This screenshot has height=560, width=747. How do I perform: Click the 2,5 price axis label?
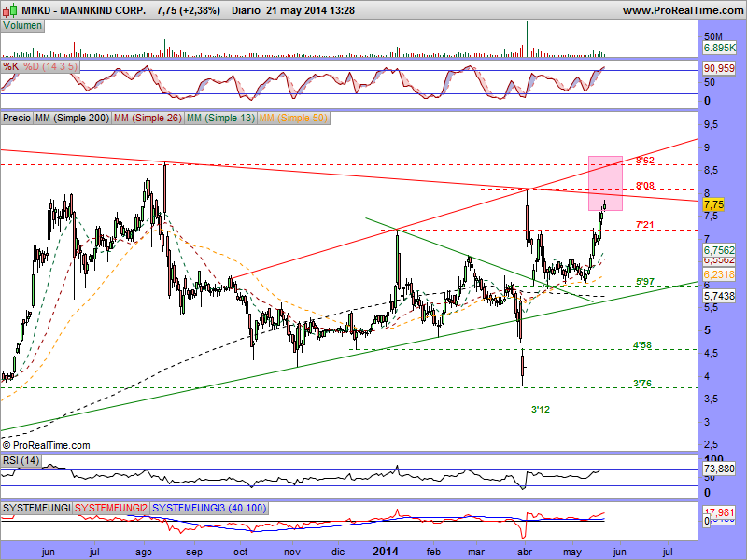click(x=711, y=445)
